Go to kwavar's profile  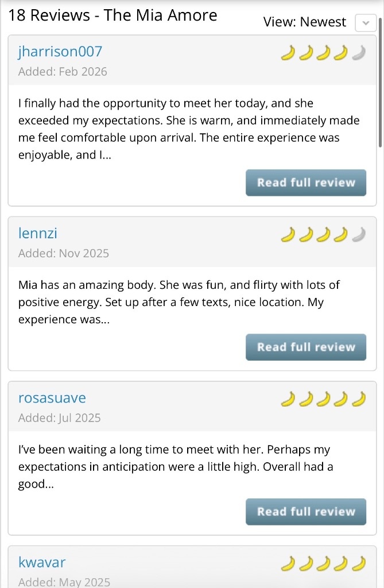42,562
